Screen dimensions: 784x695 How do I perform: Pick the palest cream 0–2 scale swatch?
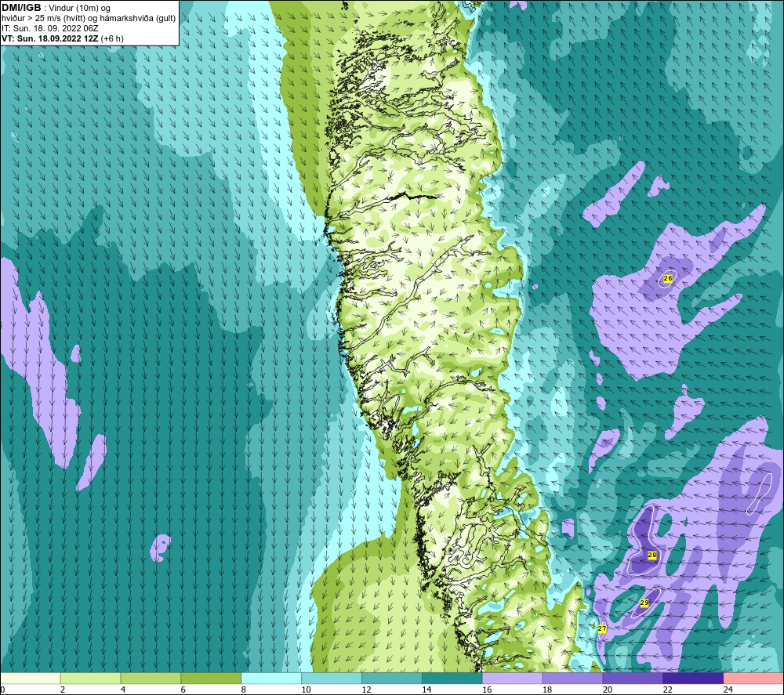pyautogui.click(x=31, y=678)
